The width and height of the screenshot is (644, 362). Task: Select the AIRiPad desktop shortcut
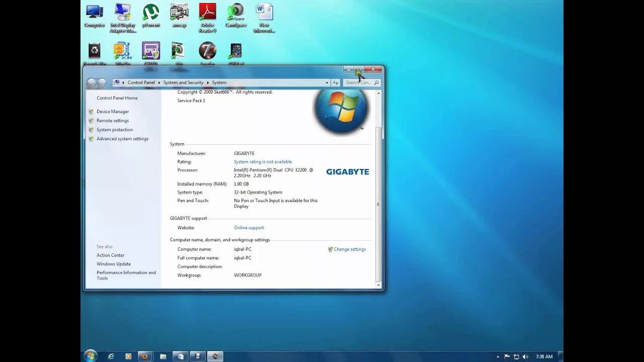pos(235,53)
